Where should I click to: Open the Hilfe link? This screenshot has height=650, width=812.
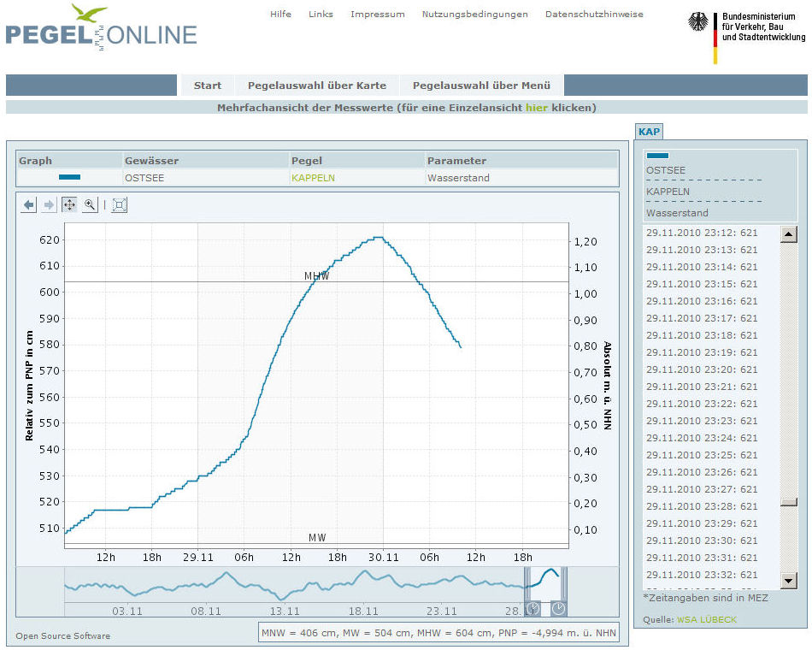(280, 15)
